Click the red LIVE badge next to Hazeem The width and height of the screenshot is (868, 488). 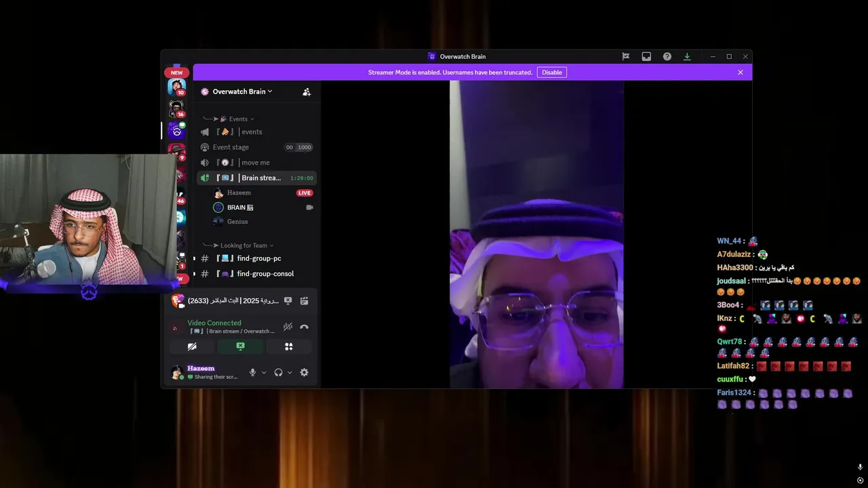(x=304, y=193)
